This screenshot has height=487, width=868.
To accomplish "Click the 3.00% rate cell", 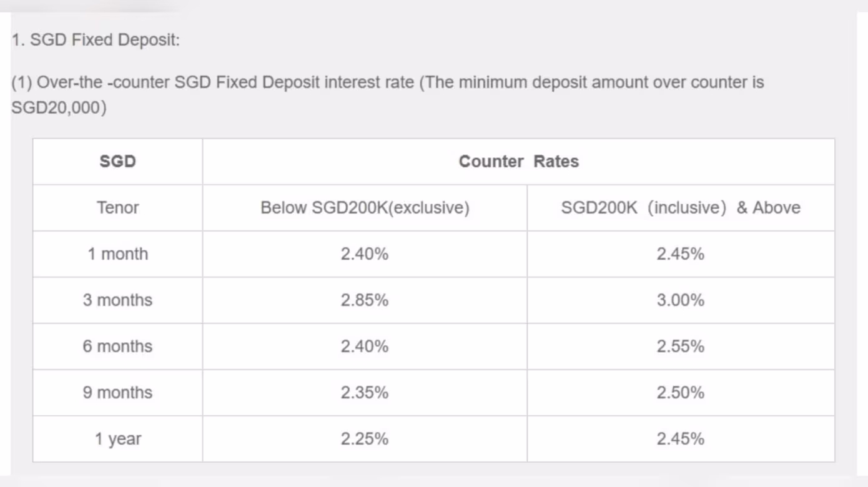I will 681,300.
